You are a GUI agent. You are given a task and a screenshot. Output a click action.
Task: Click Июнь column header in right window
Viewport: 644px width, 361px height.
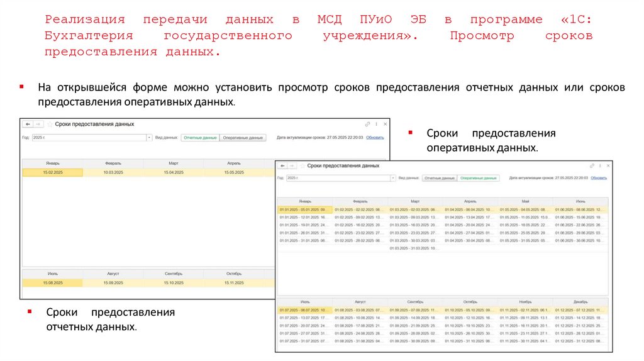580,201
